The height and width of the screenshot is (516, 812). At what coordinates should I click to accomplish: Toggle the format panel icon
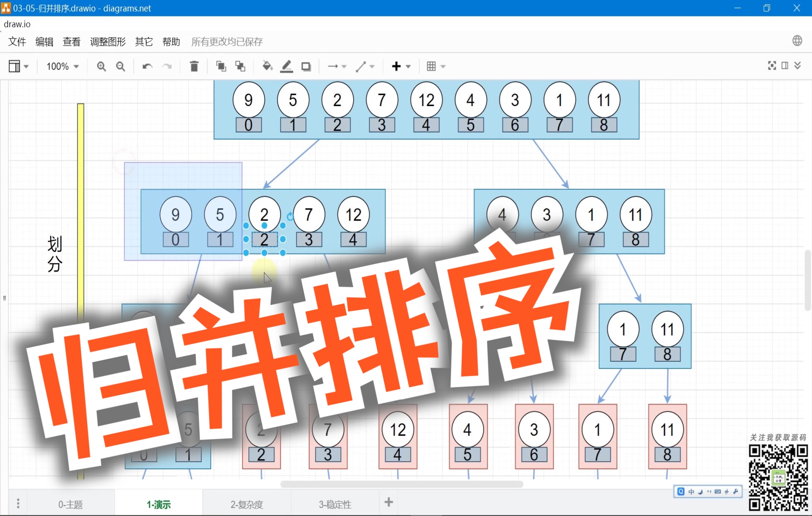click(x=785, y=66)
